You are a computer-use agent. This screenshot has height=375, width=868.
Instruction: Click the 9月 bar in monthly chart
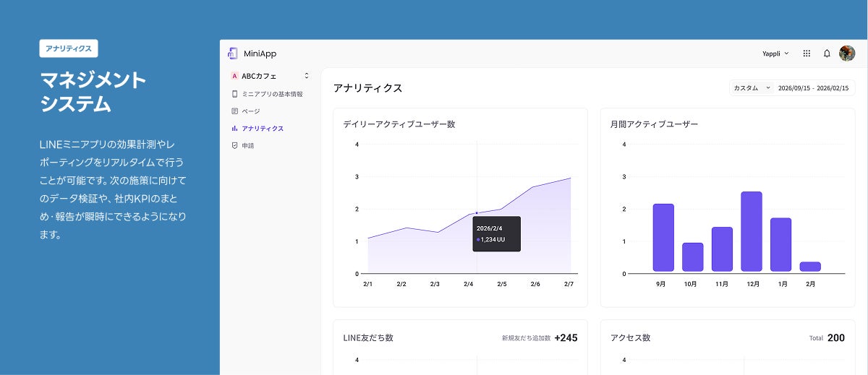tap(663, 237)
